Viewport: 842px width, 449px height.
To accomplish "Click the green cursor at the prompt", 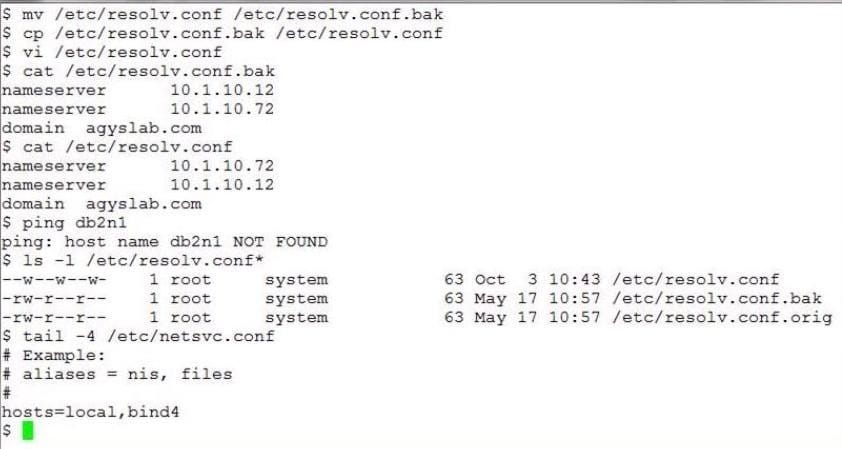I will (x=28, y=431).
